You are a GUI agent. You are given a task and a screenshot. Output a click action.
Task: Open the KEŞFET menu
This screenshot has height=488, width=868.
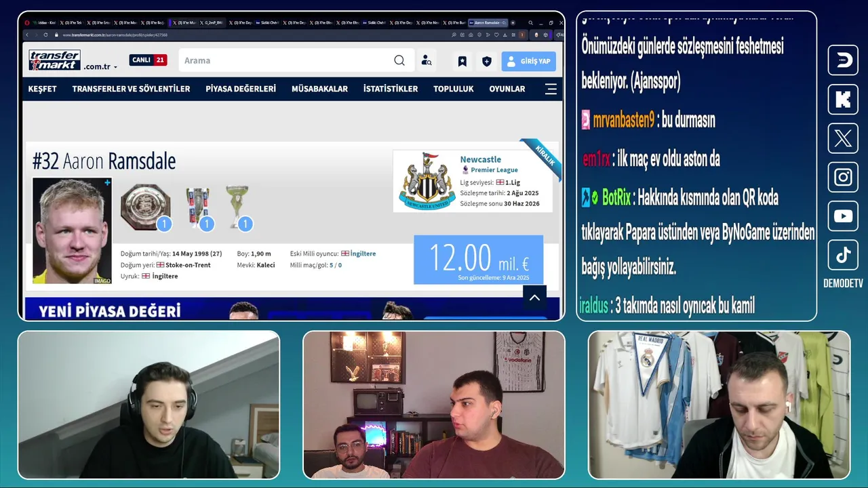pyautogui.click(x=42, y=89)
